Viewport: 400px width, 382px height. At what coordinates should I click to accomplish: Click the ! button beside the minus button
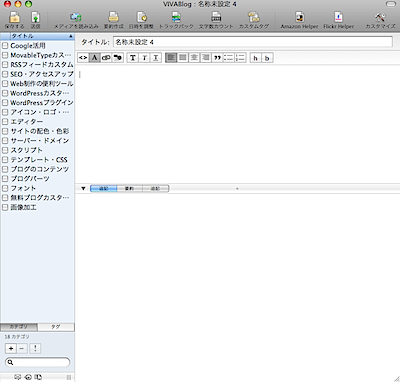click(35, 348)
